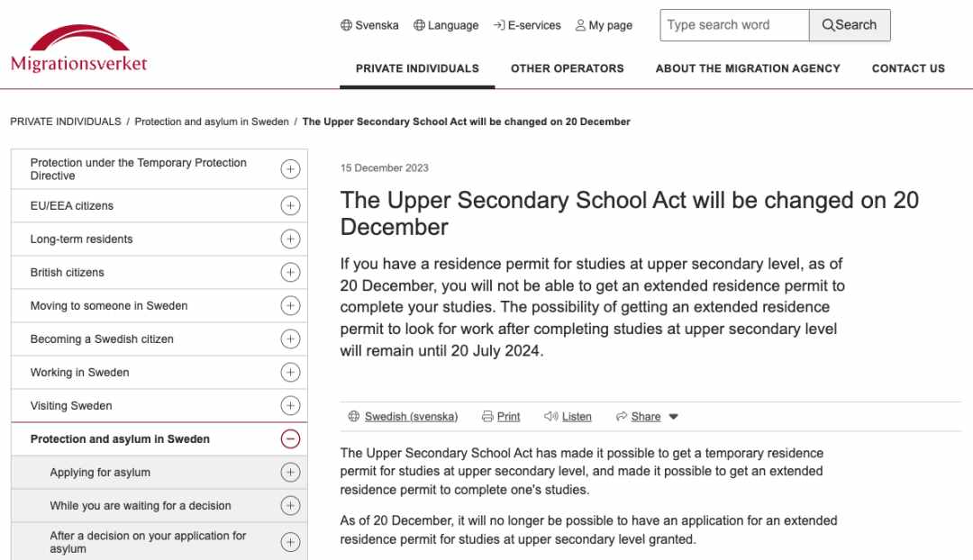Screen dimensions: 973x560
Task: Expand the British citizens menu section
Action: tap(290, 273)
